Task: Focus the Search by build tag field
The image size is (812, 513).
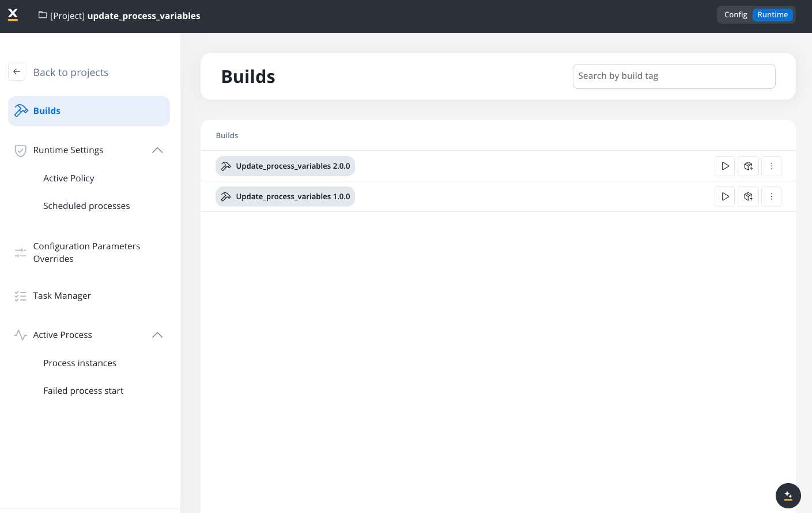Action: coord(674,77)
